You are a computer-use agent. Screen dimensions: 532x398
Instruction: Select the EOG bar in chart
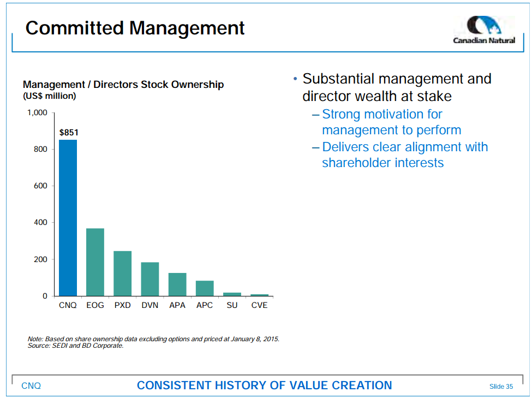(95, 262)
